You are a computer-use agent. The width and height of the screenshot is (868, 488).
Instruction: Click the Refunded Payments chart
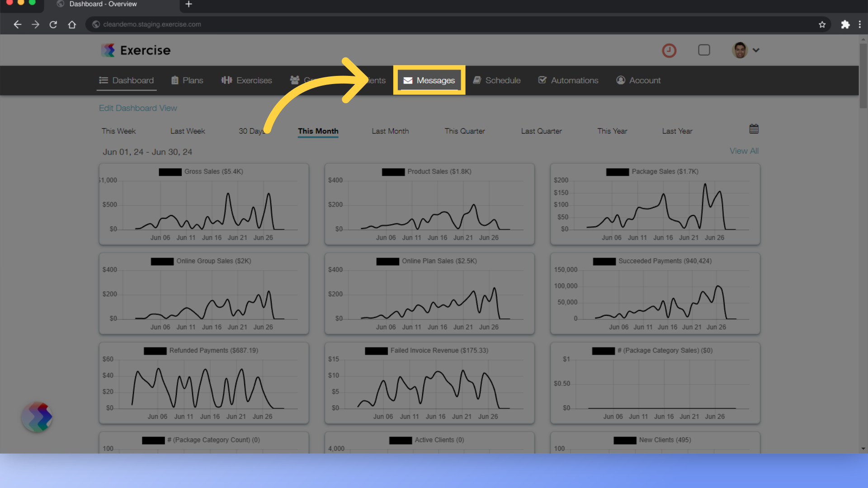204,383
